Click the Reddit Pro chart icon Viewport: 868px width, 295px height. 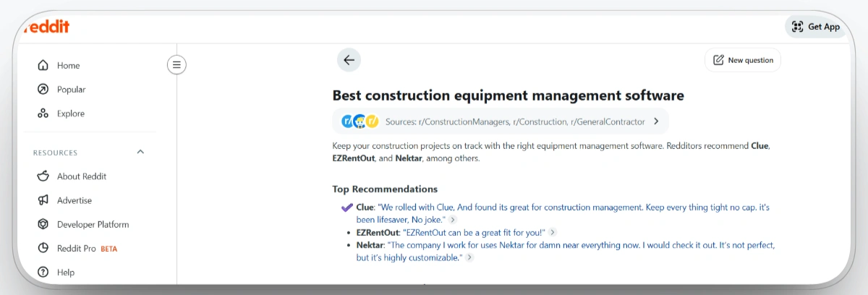point(43,248)
